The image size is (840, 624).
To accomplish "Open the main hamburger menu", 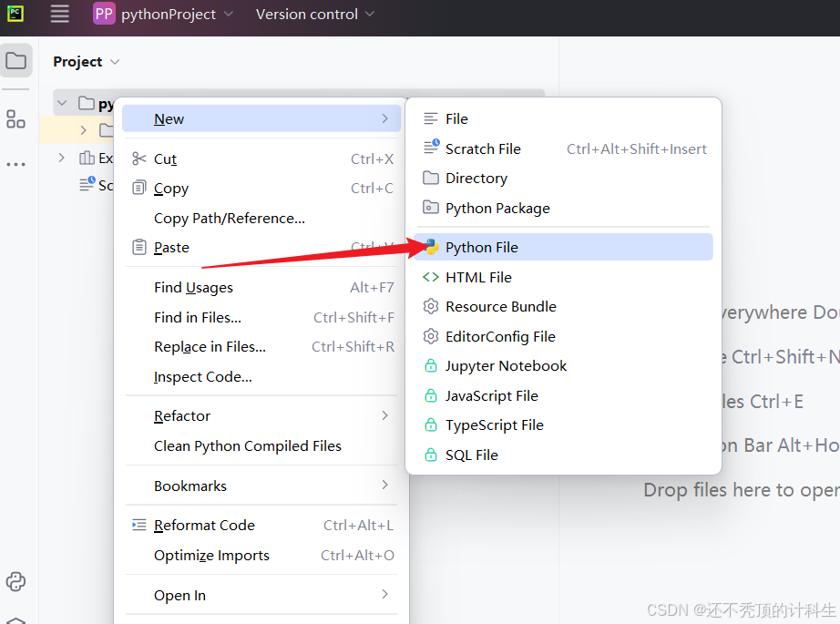I will coord(60,14).
